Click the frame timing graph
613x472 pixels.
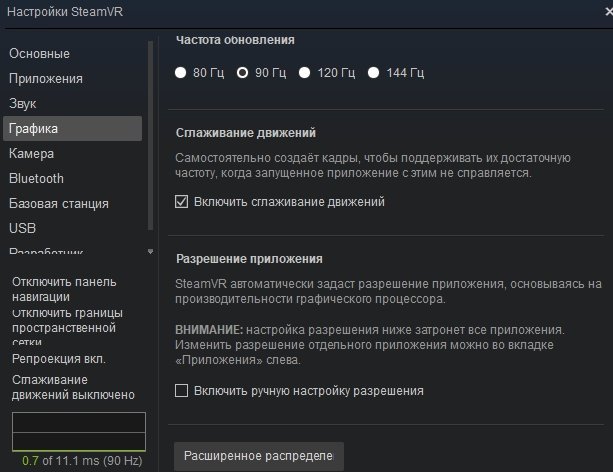point(78,431)
